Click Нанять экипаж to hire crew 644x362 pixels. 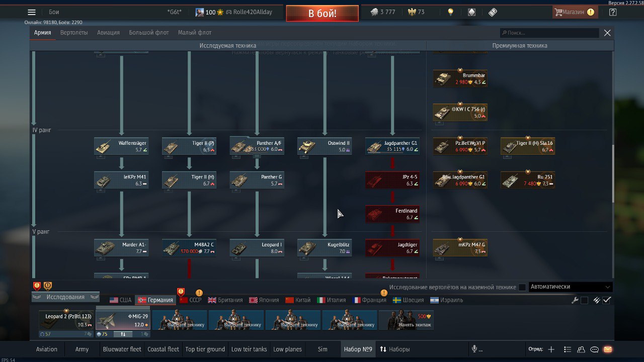click(x=406, y=320)
